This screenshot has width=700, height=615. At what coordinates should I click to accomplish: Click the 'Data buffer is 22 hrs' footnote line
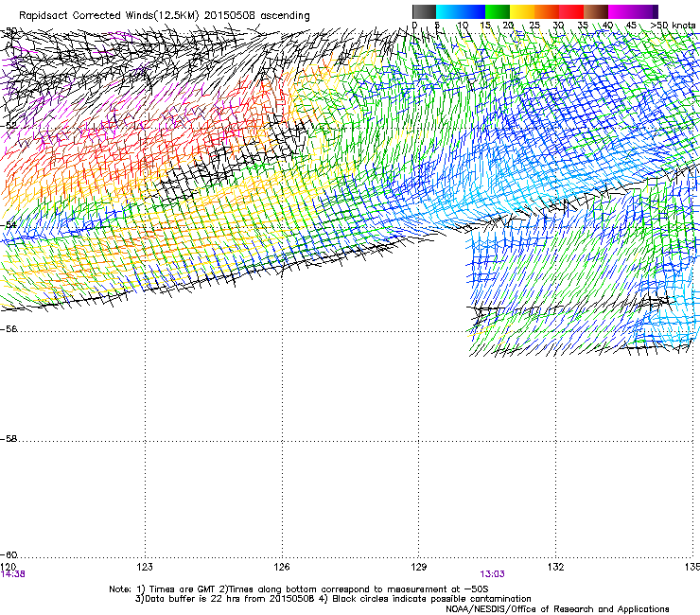(333, 599)
